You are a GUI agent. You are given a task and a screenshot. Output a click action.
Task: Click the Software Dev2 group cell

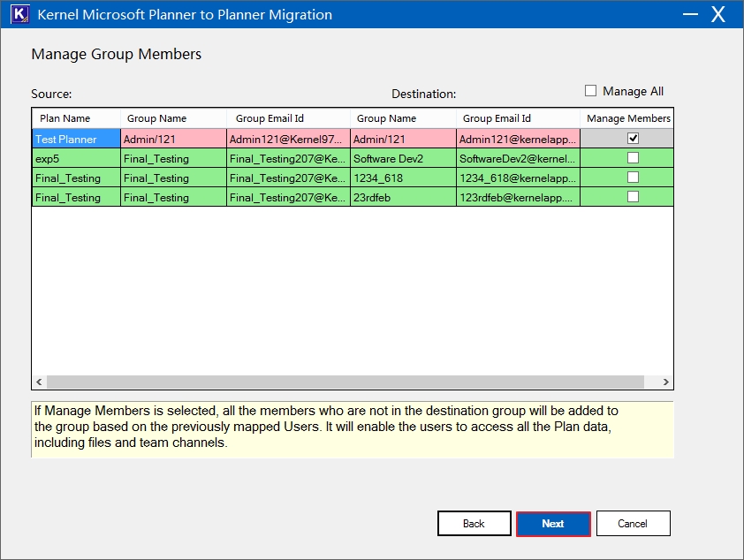(x=403, y=158)
